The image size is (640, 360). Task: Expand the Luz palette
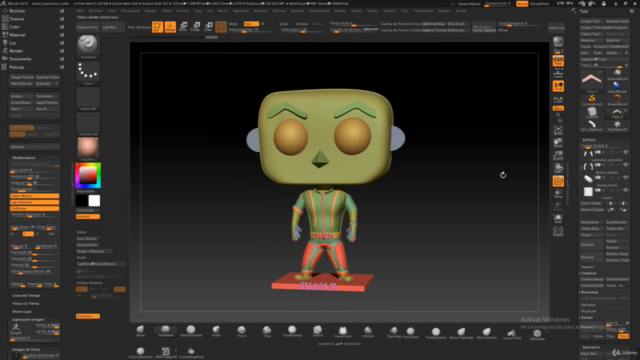tap(13, 43)
